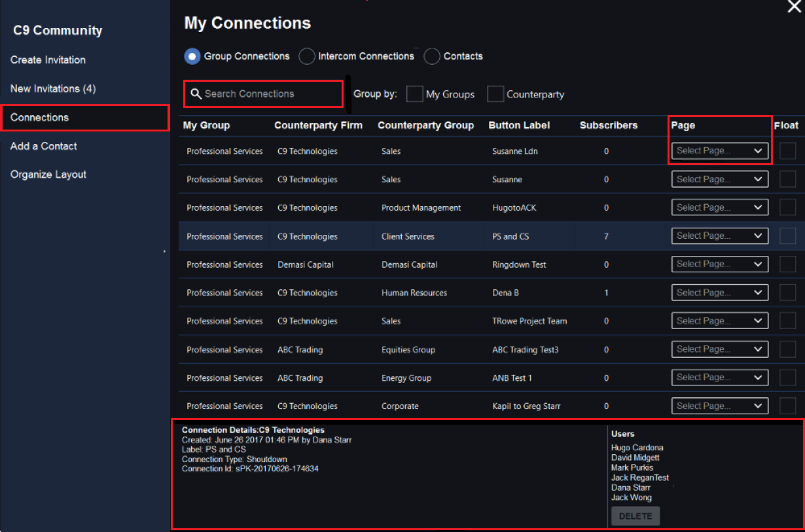Viewport: 805px width, 532px height.
Task: Open Select Page dropdown for Ringdown Test
Action: pyautogui.click(x=720, y=264)
